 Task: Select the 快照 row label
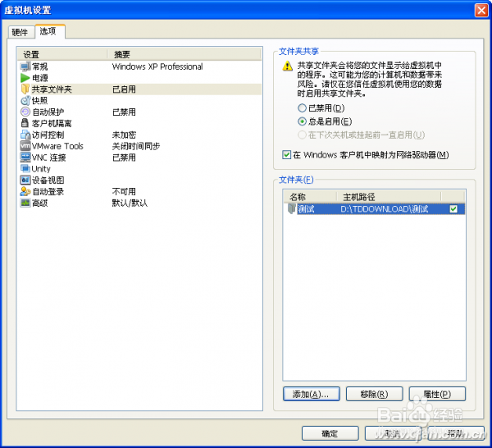tap(40, 100)
